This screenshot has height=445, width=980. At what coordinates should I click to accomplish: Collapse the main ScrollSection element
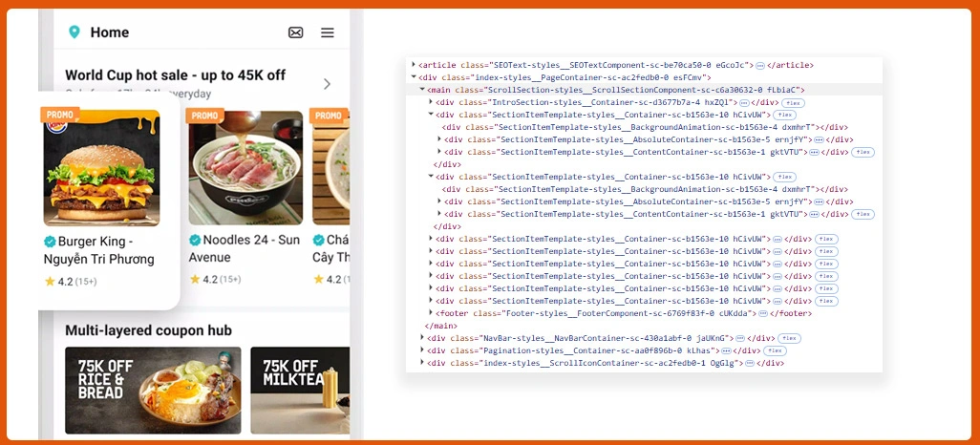pyautogui.click(x=422, y=90)
